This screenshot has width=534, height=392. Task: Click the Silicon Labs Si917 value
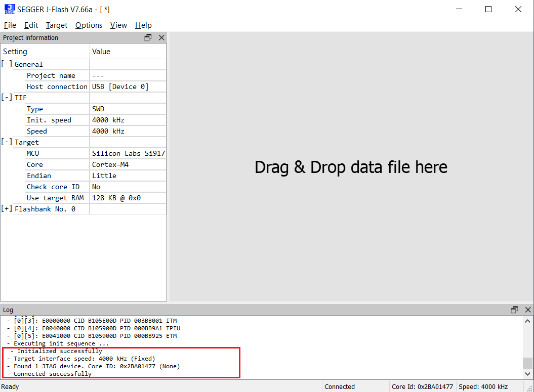point(129,153)
